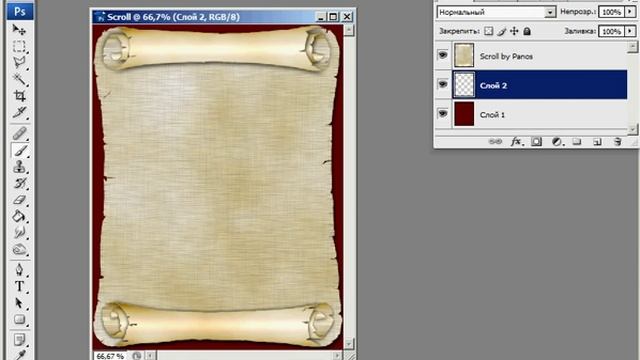Select the Polygonal Lasso tool

point(19,62)
